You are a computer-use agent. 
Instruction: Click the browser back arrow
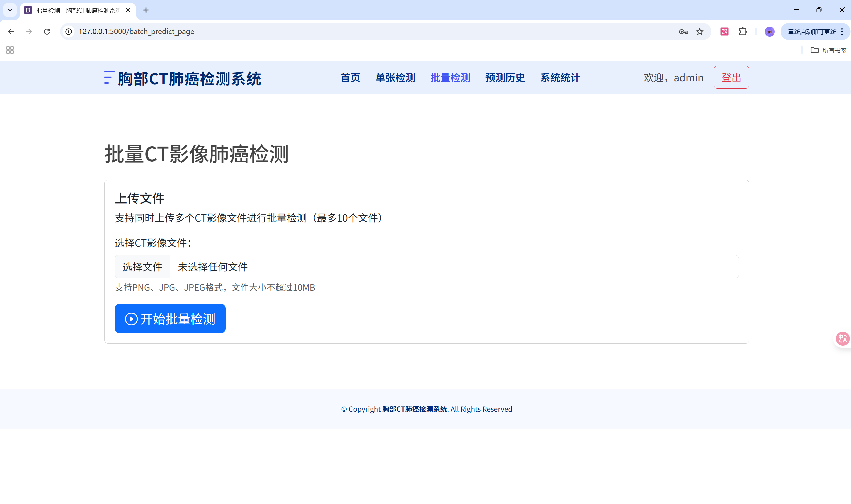[11, 32]
